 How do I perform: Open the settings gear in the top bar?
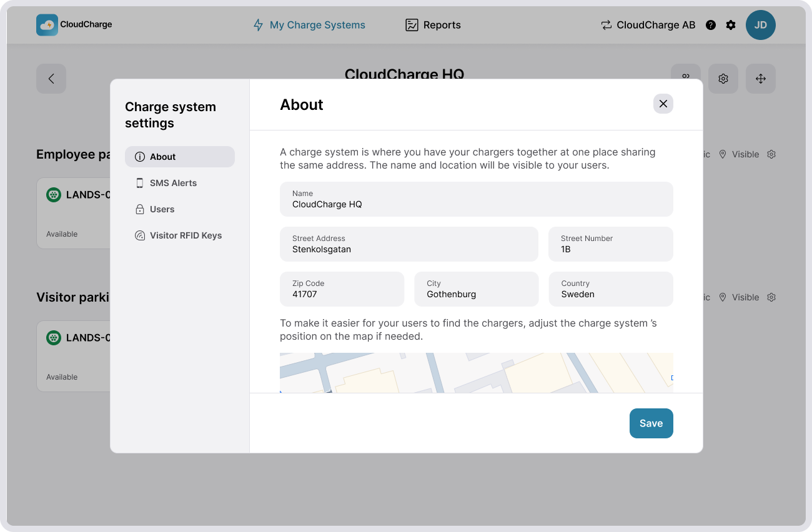(731, 25)
